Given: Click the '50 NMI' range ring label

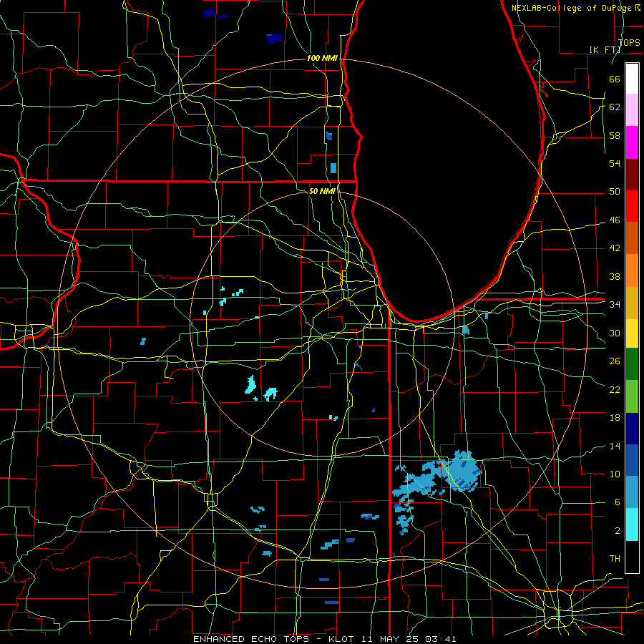Looking at the screenshot, I should click(x=322, y=191).
